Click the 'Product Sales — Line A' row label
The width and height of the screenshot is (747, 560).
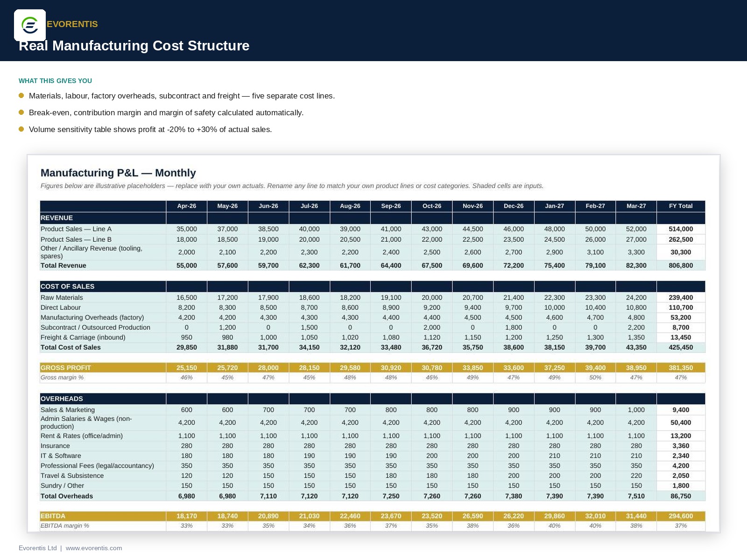[76, 229]
